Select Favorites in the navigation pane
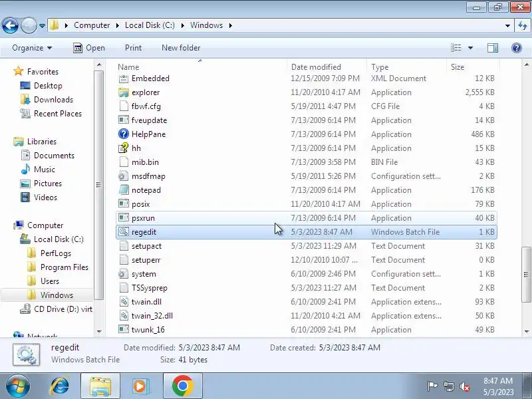 43,72
